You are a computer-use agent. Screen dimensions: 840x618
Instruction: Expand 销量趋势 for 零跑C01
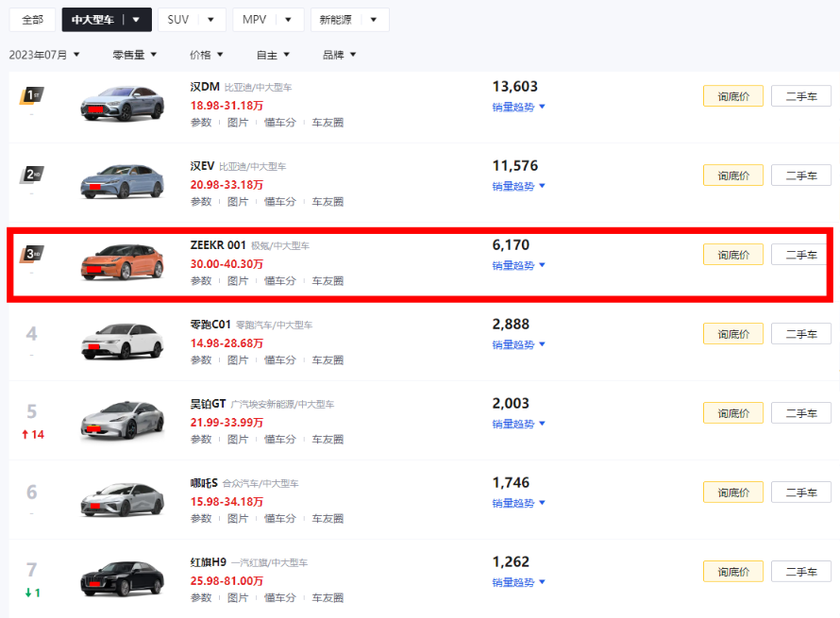(518, 344)
